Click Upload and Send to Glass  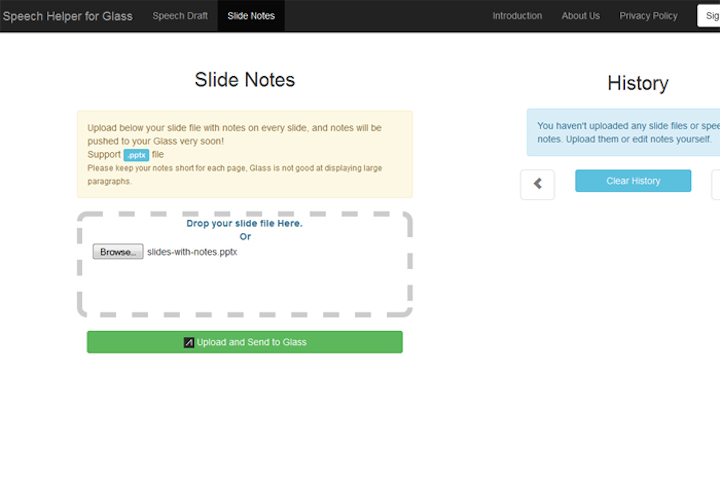point(245,342)
